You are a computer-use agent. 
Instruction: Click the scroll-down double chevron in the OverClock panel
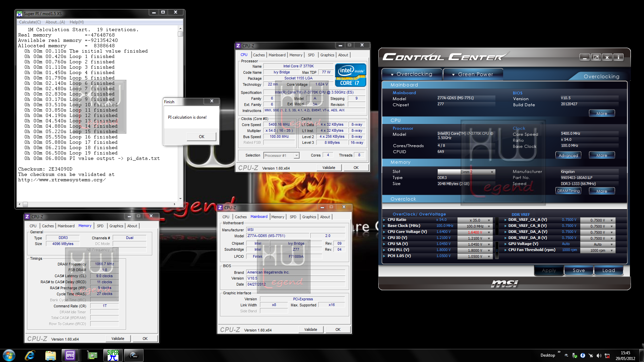coord(497,250)
